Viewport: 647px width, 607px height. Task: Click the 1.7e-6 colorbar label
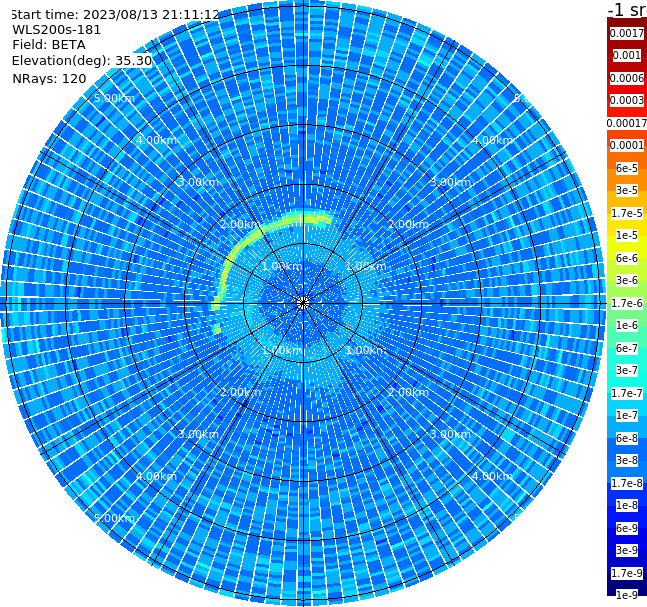(627, 303)
